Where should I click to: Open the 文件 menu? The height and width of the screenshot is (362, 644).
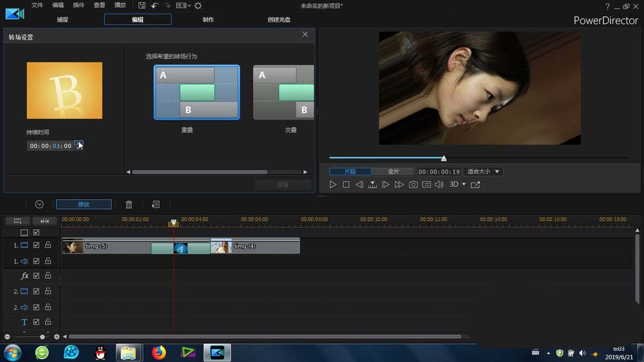tap(37, 6)
